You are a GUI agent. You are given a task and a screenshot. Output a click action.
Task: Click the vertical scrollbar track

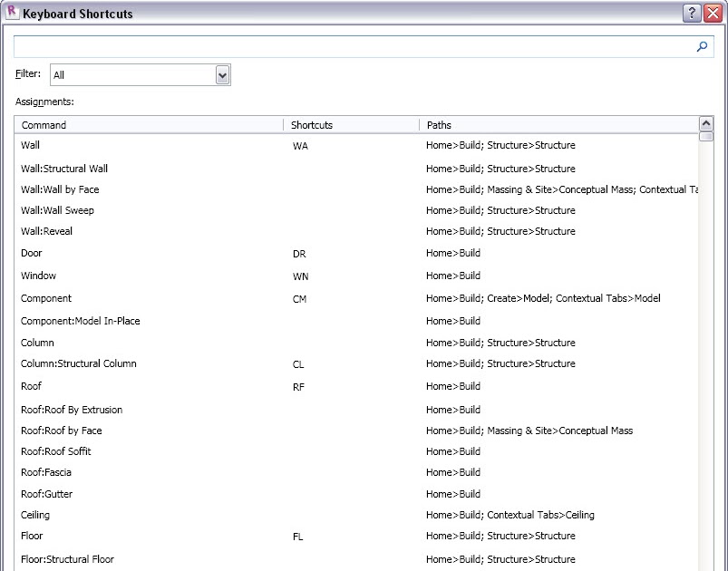[704, 363]
